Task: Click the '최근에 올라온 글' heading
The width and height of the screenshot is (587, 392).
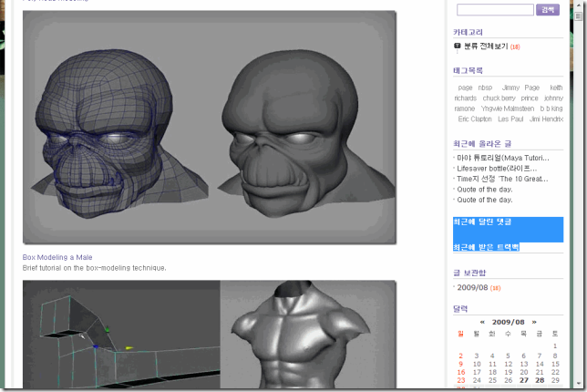Action: point(482,144)
